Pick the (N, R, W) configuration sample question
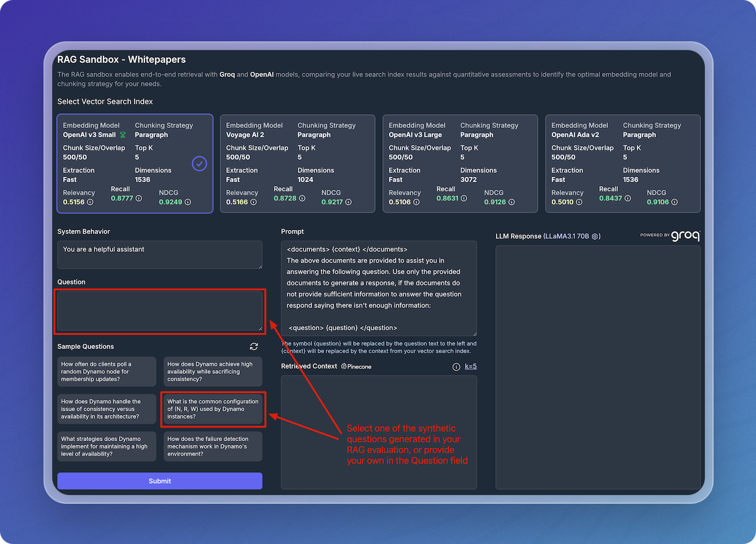This screenshot has width=756, height=544. pos(213,409)
